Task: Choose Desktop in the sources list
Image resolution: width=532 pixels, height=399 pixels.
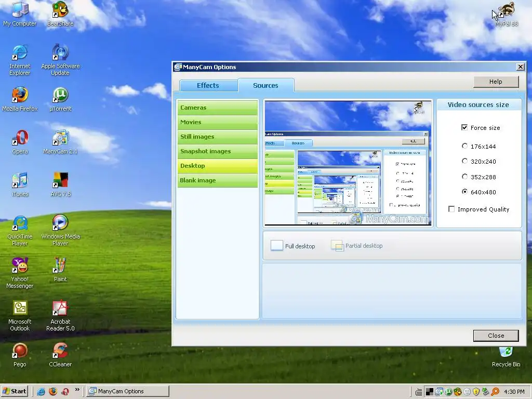Action: click(218, 166)
